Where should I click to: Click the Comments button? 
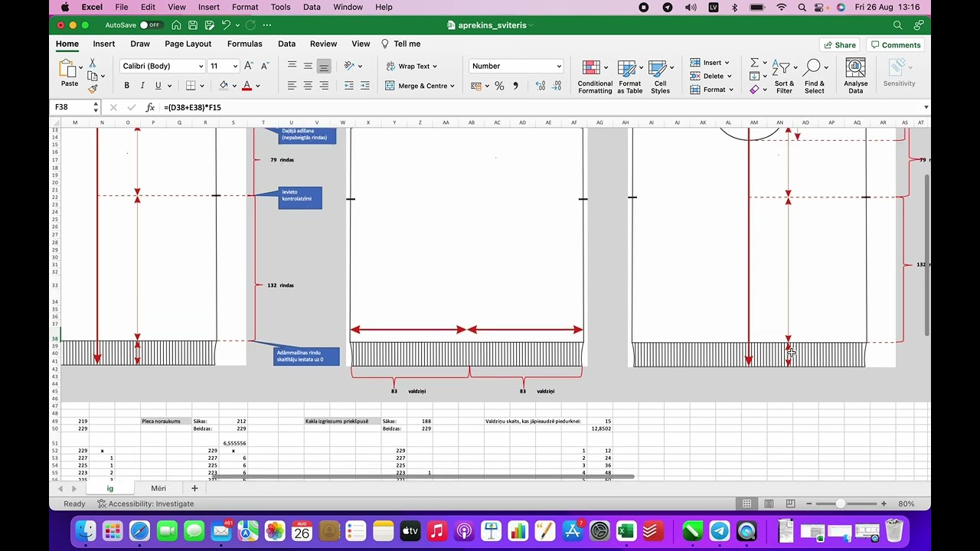[896, 44]
